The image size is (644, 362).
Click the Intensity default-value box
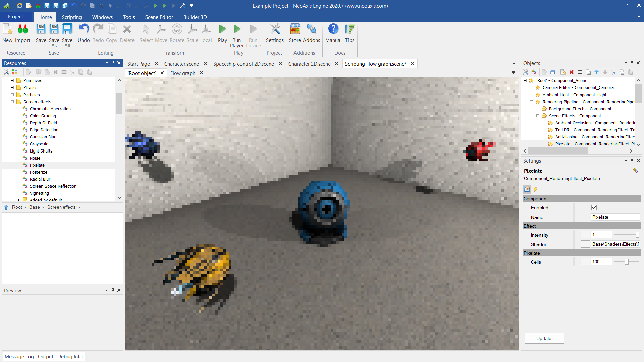point(585,235)
